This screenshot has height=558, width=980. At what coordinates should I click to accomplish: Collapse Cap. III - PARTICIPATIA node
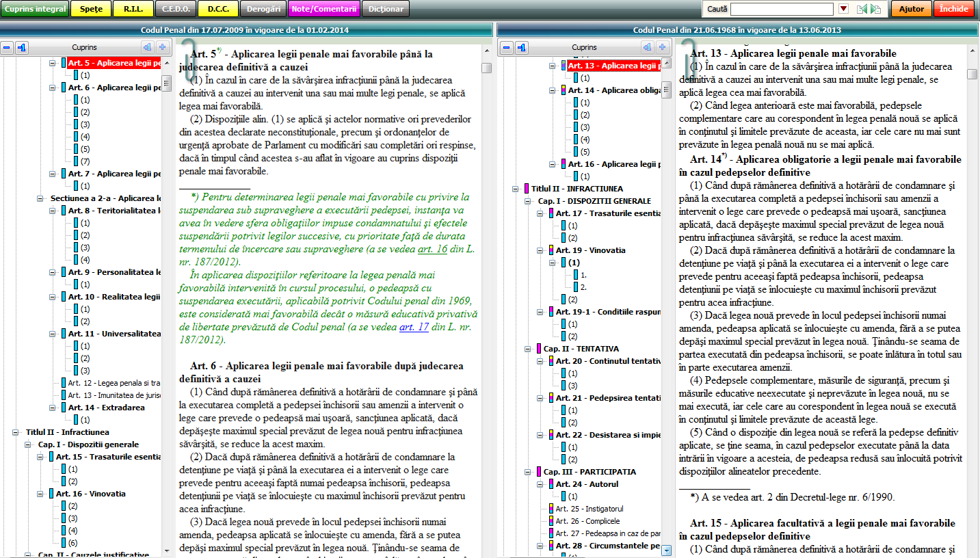[x=528, y=472]
